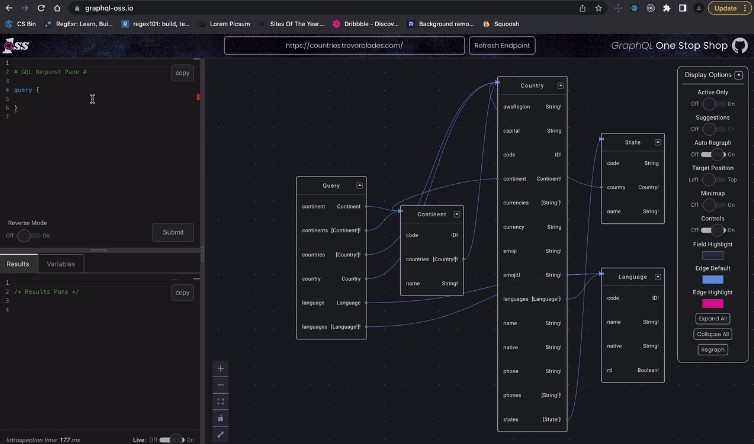Image resolution: width=754 pixels, height=444 pixels.
Task: Collapse the Display Options panel
Action: tap(739, 75)
